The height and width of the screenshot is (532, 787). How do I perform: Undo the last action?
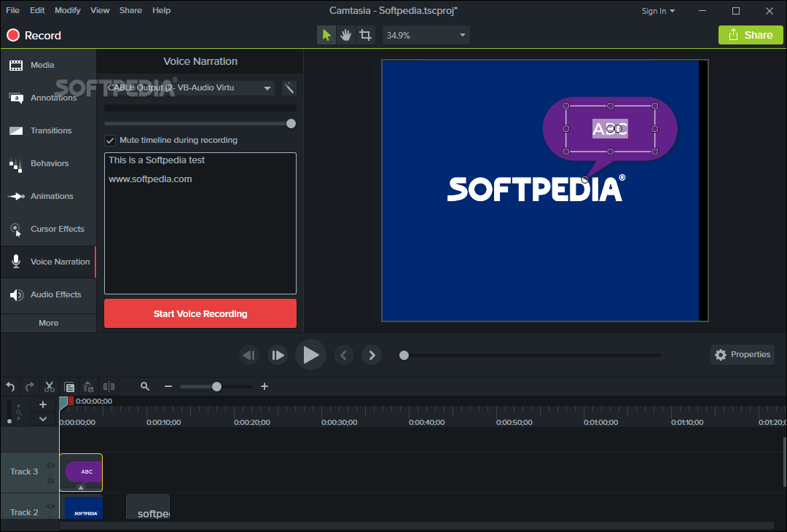pos(10,387)
